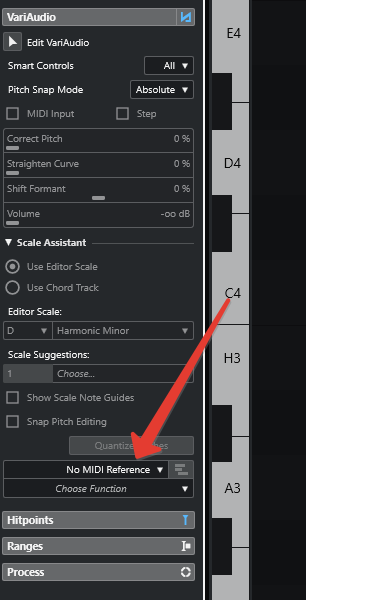
Task: Enable the MIDI Input checkbox
Action: point(13,114)
